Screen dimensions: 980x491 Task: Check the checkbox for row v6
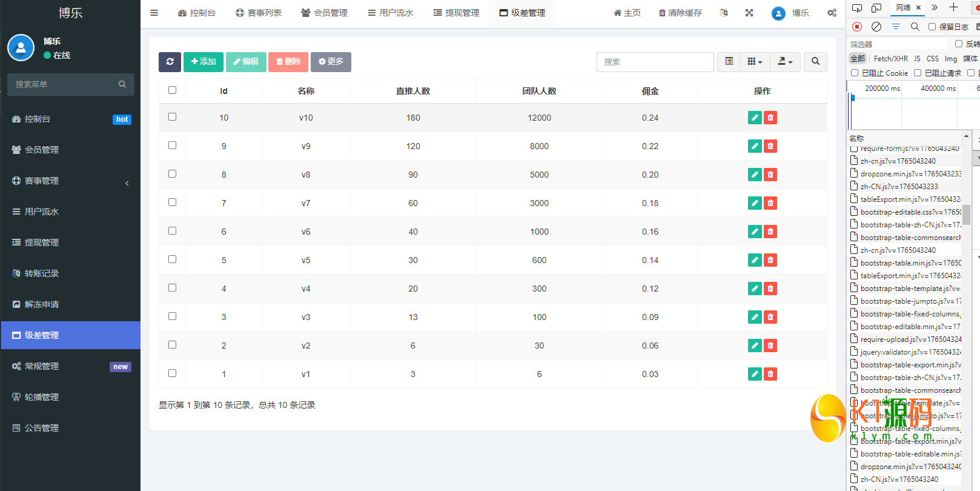[x=172, y=231]
